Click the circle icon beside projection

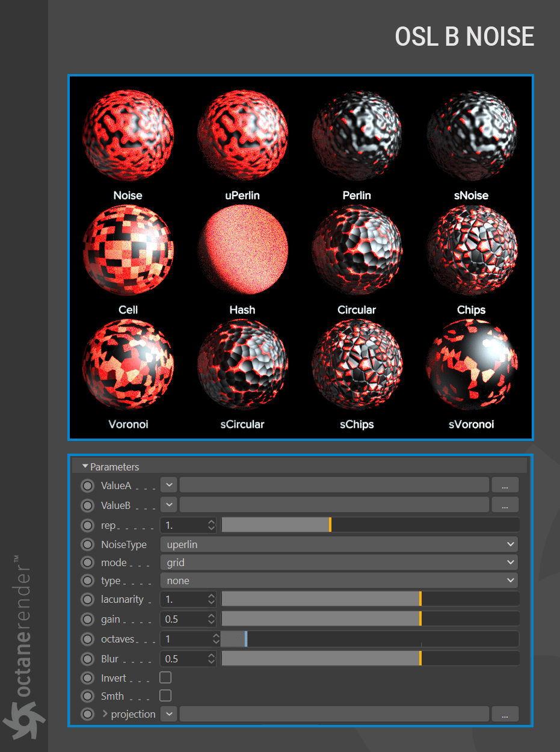tap(88, 714)
